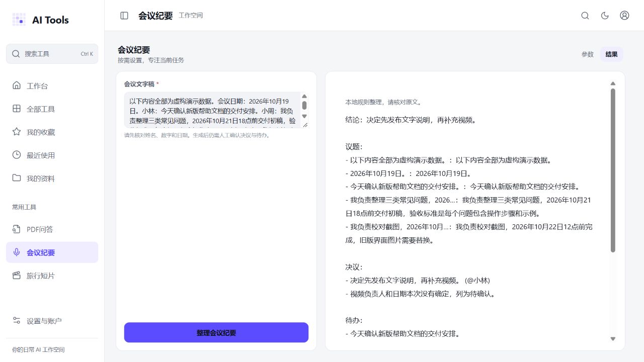644x362 pixels.
Task: Open 工作台 in the sidebar
Action: 52,86
